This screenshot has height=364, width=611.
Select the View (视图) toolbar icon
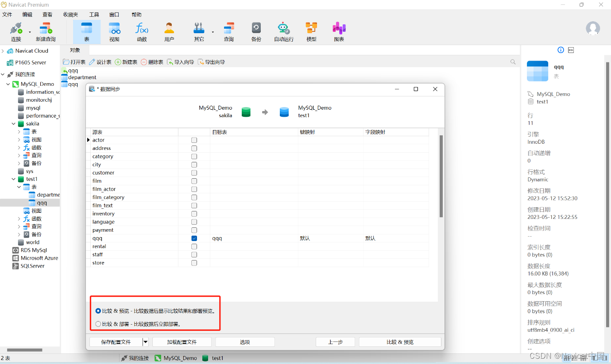coord(114,31)
